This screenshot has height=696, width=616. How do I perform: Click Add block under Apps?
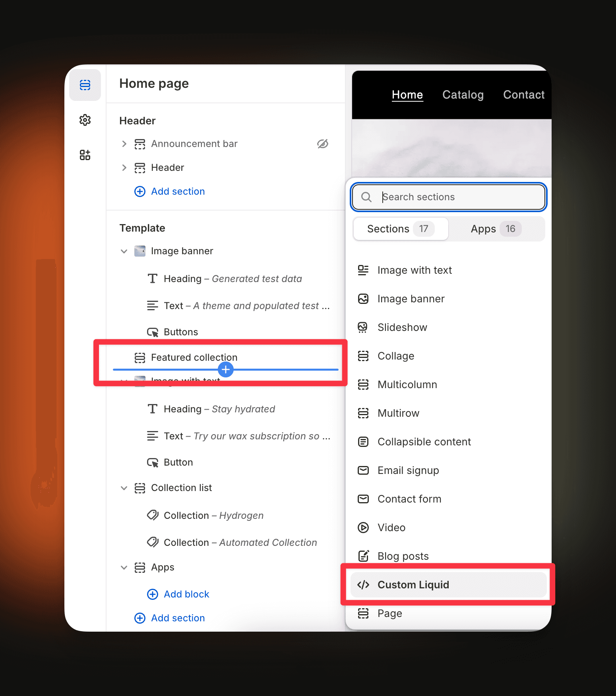[x=178, y=594]
